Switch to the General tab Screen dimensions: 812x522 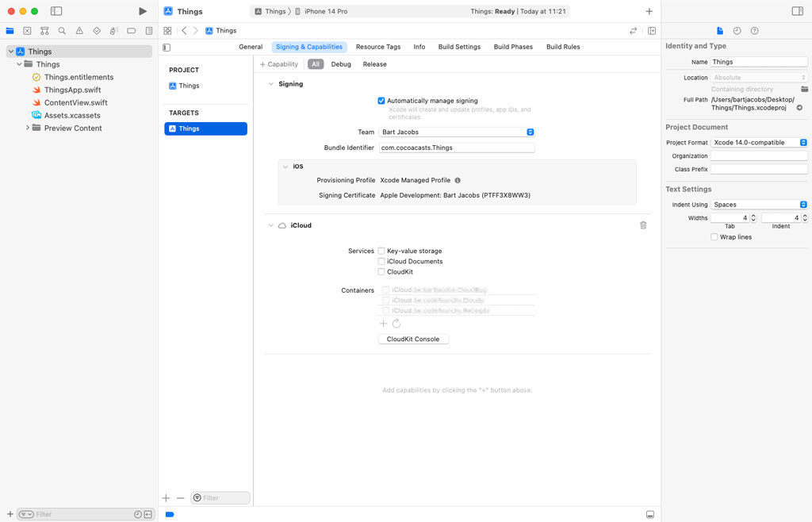tap(251, 47)
